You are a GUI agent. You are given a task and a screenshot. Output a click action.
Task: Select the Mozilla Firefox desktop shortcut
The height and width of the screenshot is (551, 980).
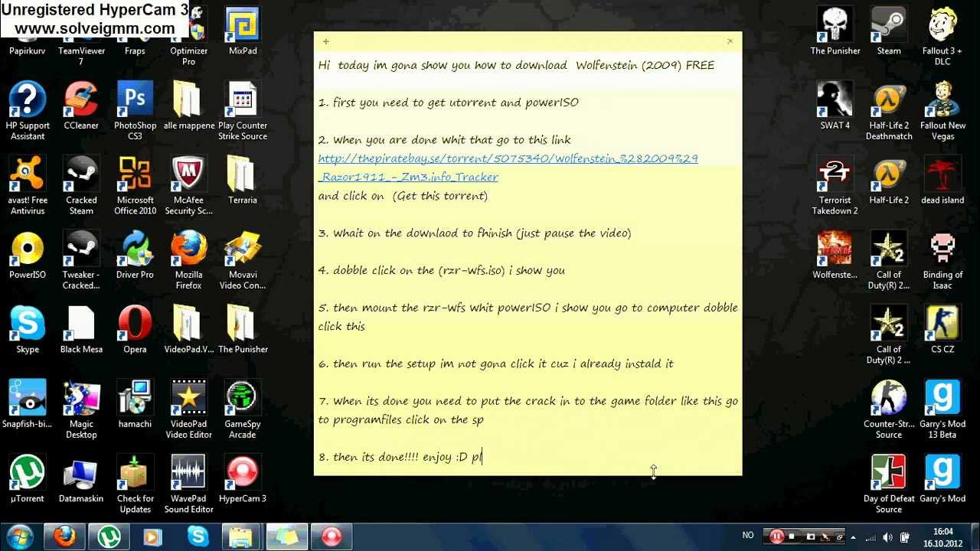188,260
